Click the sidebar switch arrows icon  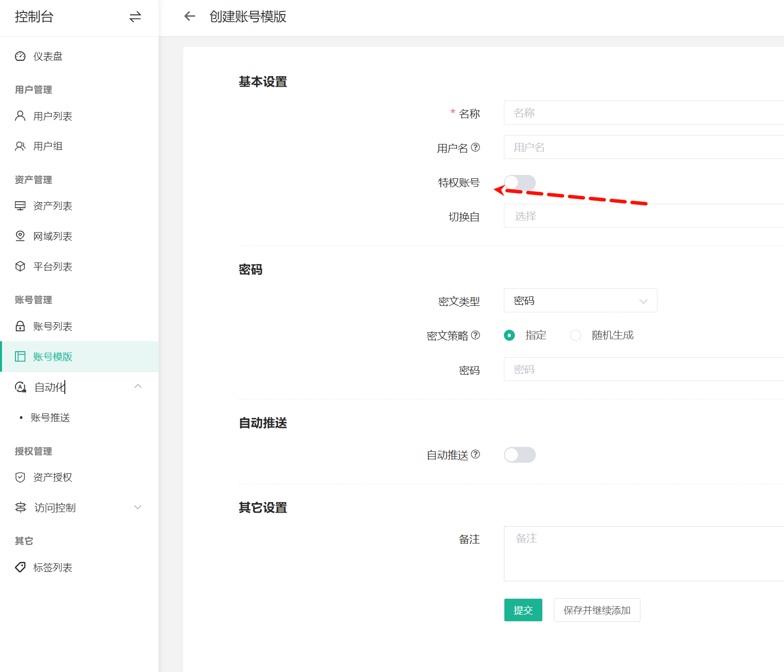[135, 17]
